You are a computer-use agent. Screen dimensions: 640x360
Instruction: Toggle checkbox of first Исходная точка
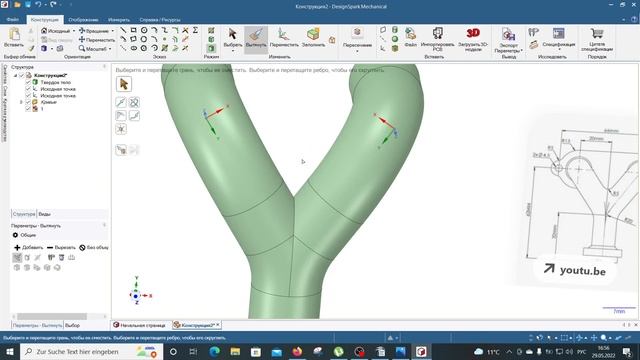point(28,89)
